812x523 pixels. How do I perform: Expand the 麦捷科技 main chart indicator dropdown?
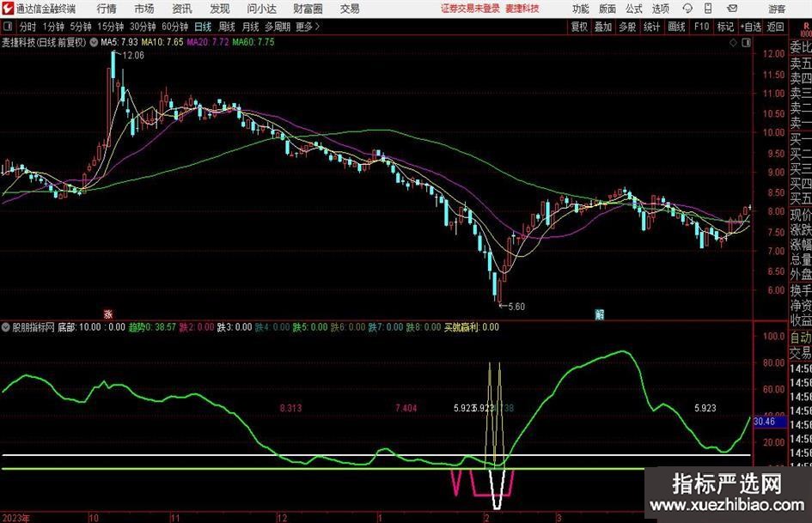pos(94,42)
